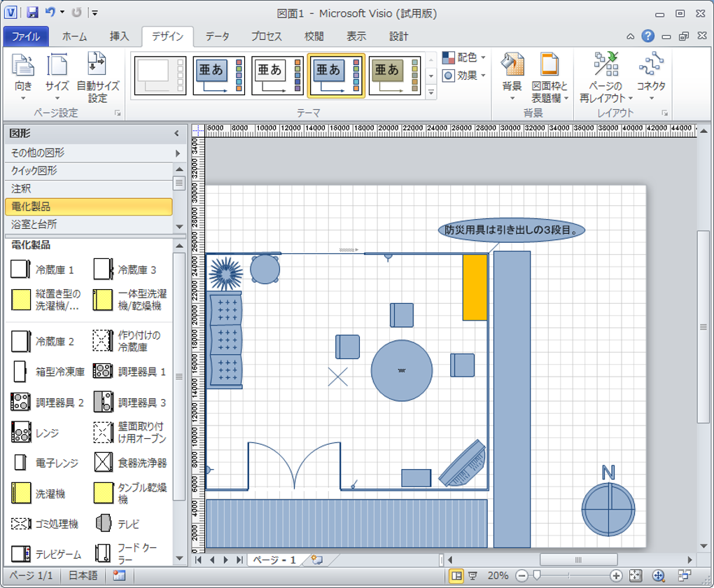Open the クイック図形 stencil
This screenshot has height=588, width=714.
89,171
